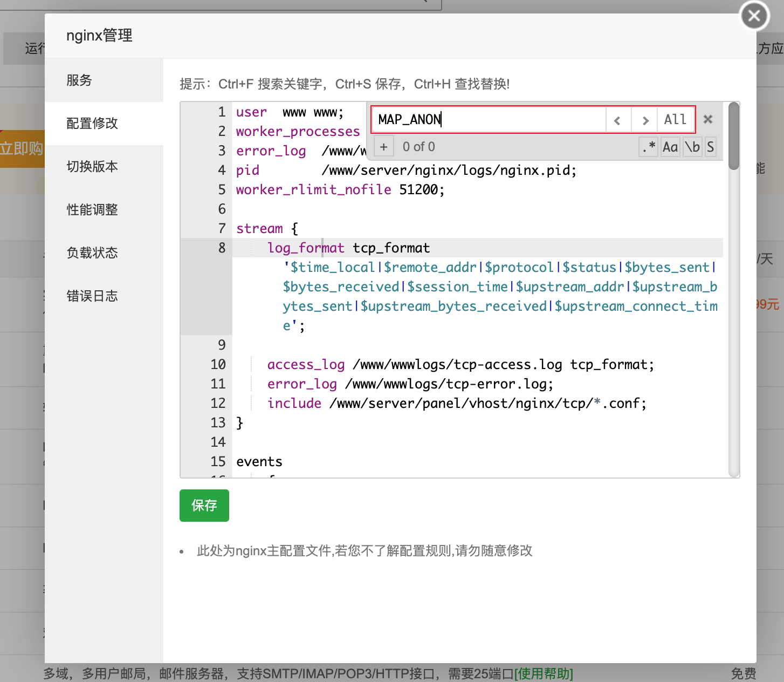Go to next search match arrow
The width and height of the screenshot is (784, 682).
click(645, 120)
